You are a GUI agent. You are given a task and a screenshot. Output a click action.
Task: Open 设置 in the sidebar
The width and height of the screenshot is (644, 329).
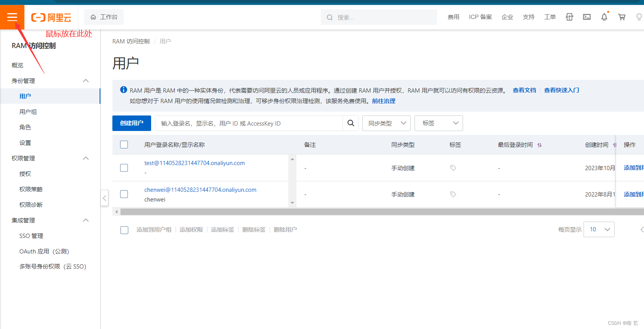[x=25, y=143]
